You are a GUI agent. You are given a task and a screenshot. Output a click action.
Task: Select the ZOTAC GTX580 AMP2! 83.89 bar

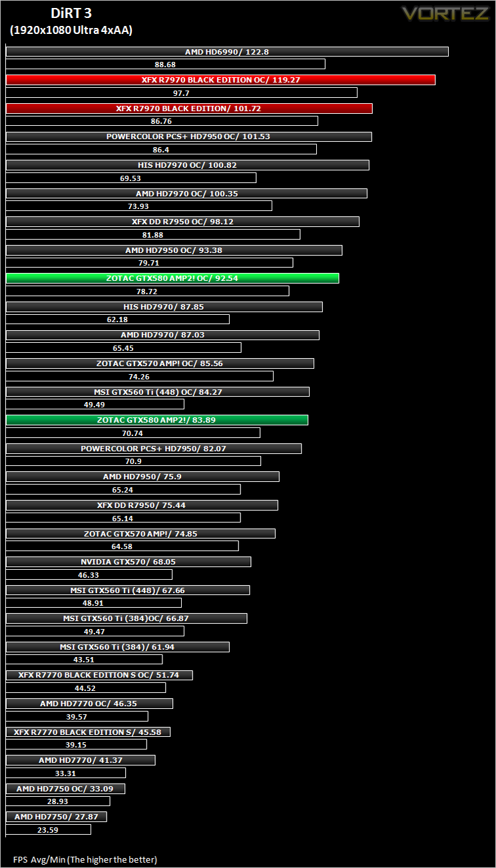[157, 420]
